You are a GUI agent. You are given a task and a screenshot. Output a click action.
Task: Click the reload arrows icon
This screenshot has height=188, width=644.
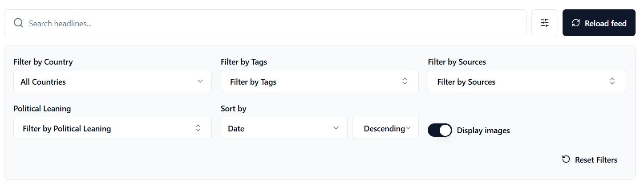pos(576,23)
